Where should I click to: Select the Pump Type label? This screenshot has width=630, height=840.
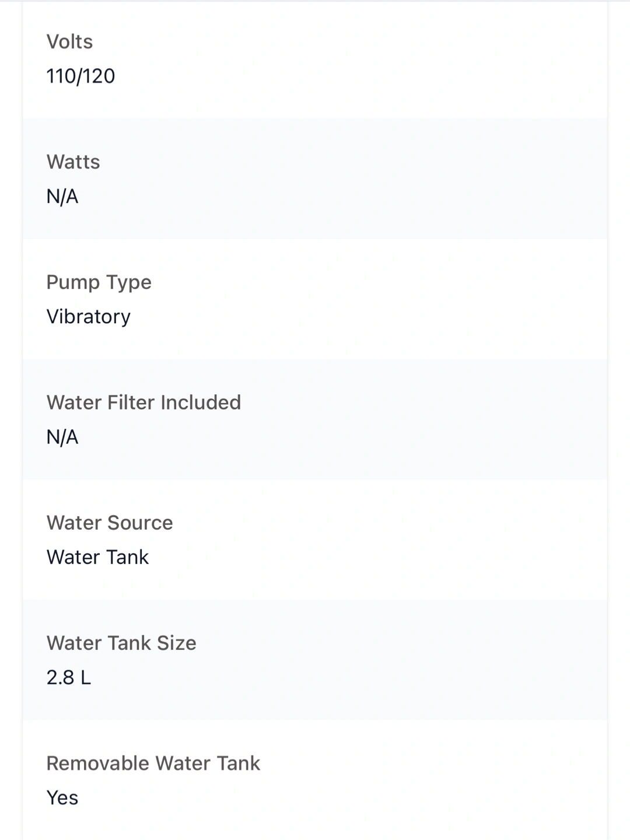[x=99, y=283]
